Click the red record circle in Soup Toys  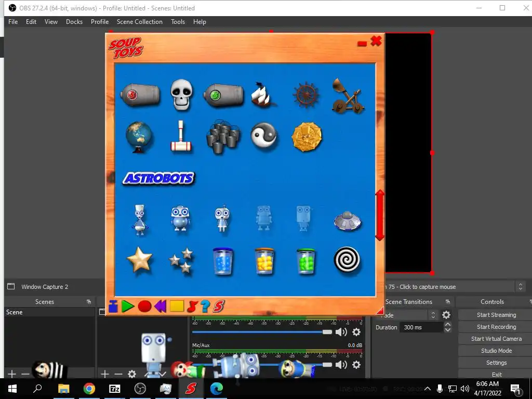(x=144, y=306)
